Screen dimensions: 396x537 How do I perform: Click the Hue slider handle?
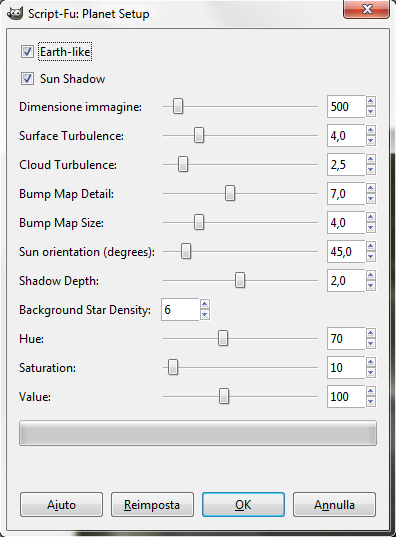tap(223, 339)
